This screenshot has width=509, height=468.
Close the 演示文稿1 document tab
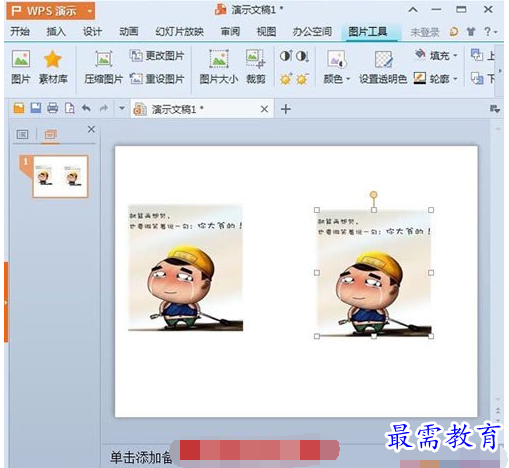264,109
